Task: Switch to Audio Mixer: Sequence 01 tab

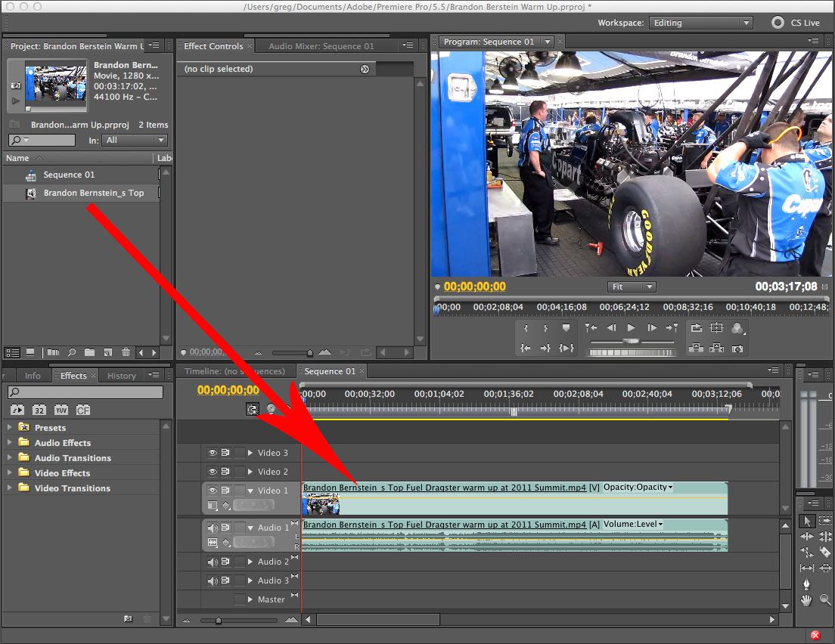Action: (321, 46)
